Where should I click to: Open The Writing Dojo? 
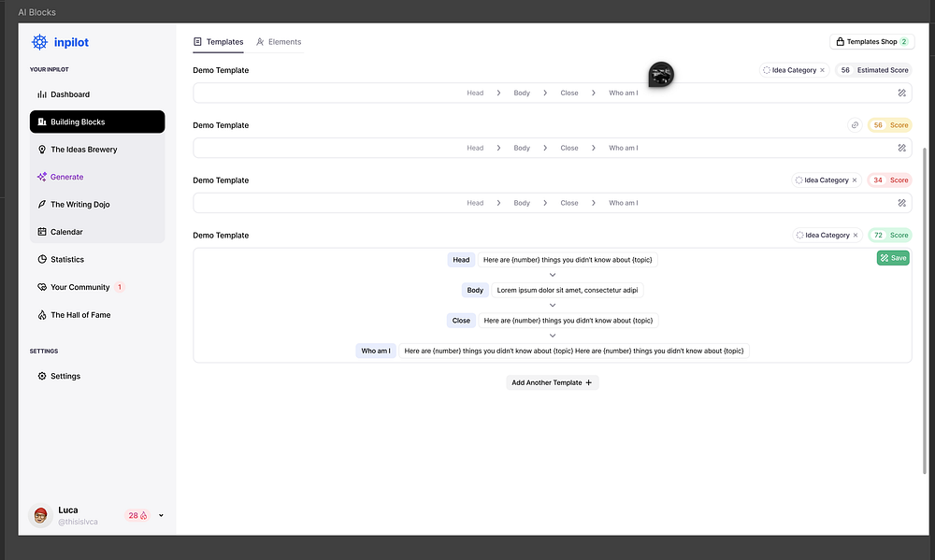pyautogui.click(x=97, y=204)
